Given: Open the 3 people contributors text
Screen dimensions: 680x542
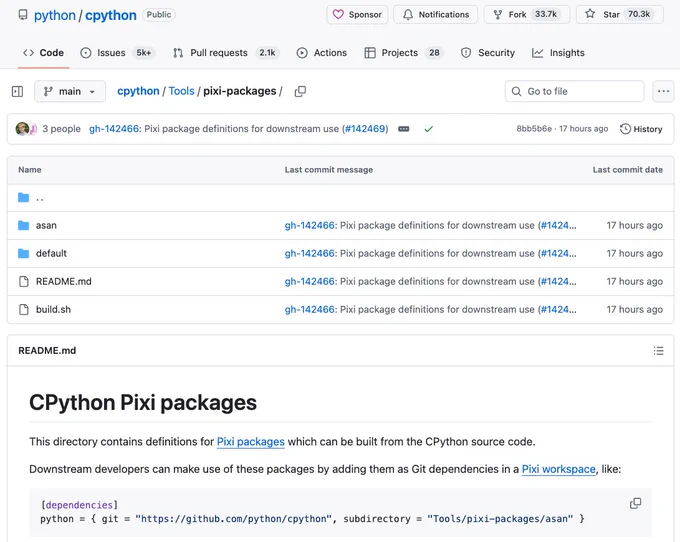Looking at the screenshot, I should (x=62, y=129).
